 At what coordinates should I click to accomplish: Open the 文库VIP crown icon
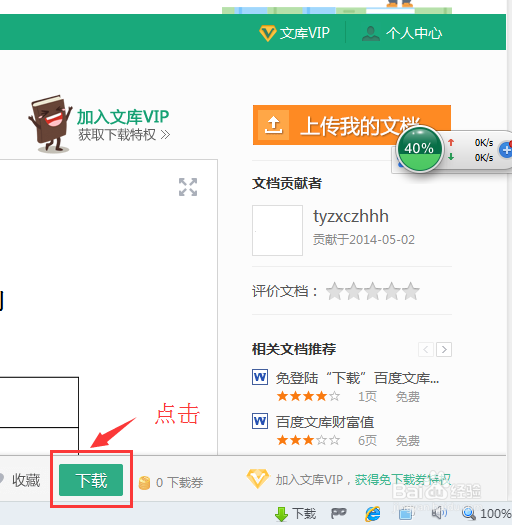point(267,33)
